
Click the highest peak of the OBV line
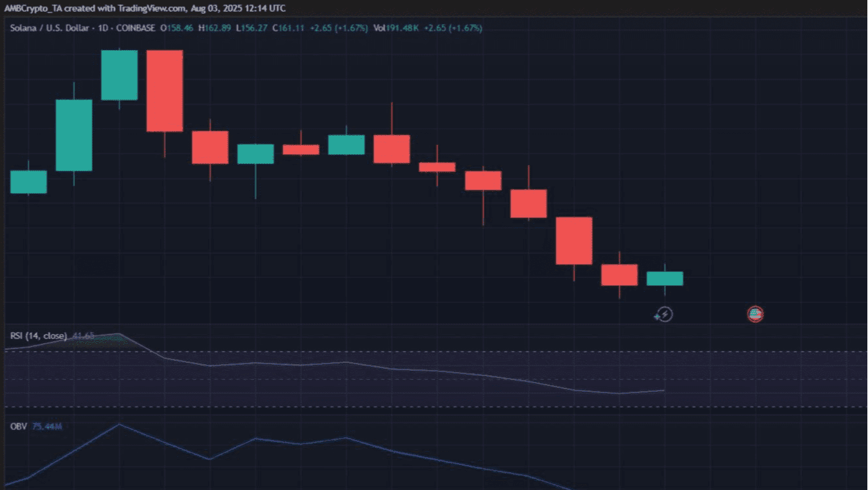click(x=119, y=424)
